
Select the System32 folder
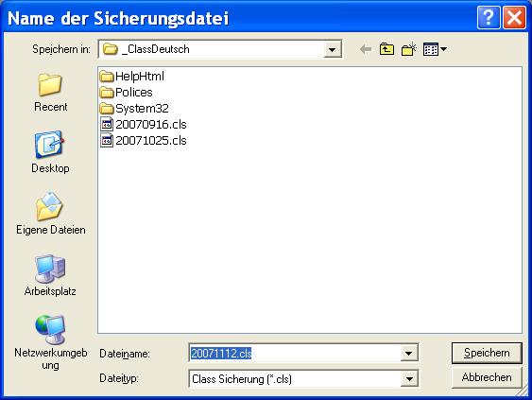pos(134,109)
